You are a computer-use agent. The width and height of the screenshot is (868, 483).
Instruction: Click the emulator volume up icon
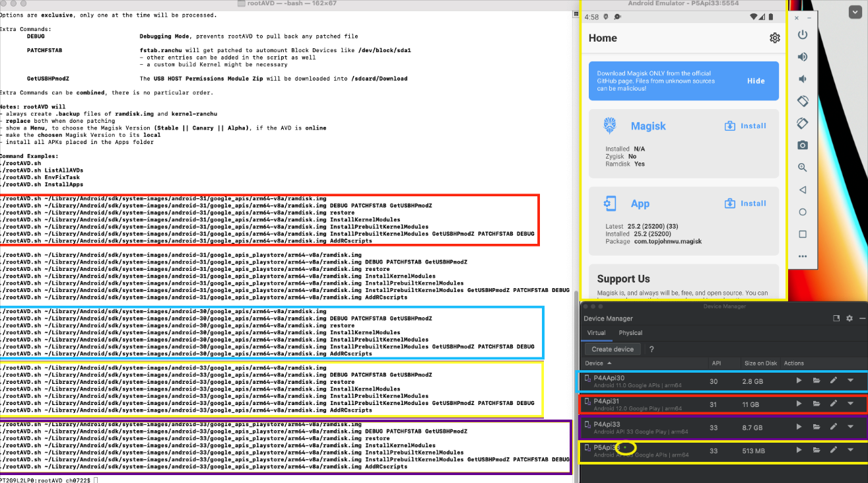click(x=803, y=57)
